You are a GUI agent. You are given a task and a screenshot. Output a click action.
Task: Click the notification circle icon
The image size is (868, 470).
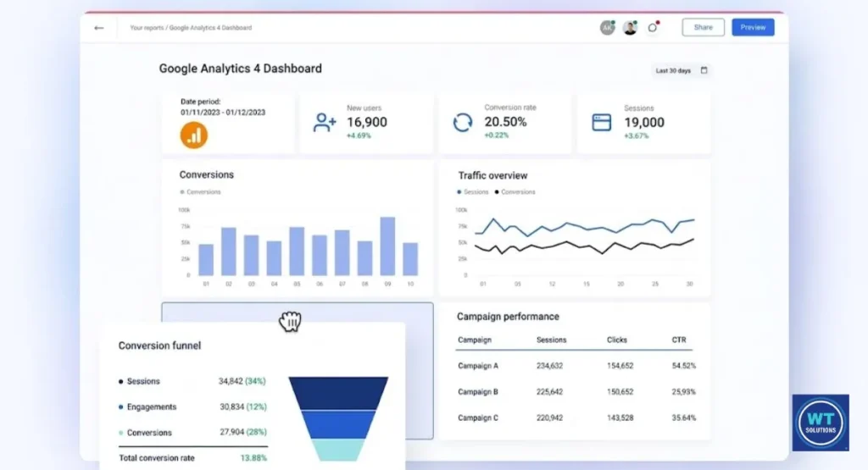tap(654, 27)
